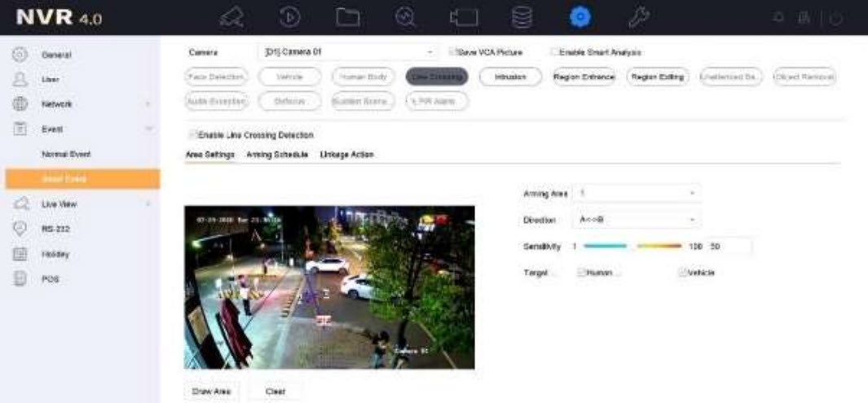The width and height of the screenshot is (868, 403).
Task: Open the Arming Area dropdown
Action: 637,194
